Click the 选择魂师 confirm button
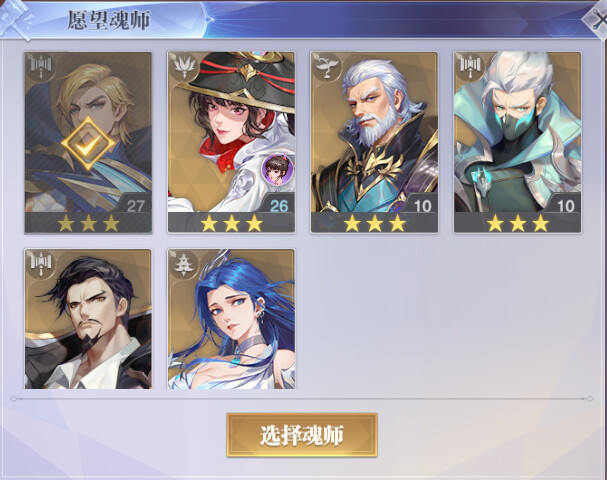 point(302,435)
